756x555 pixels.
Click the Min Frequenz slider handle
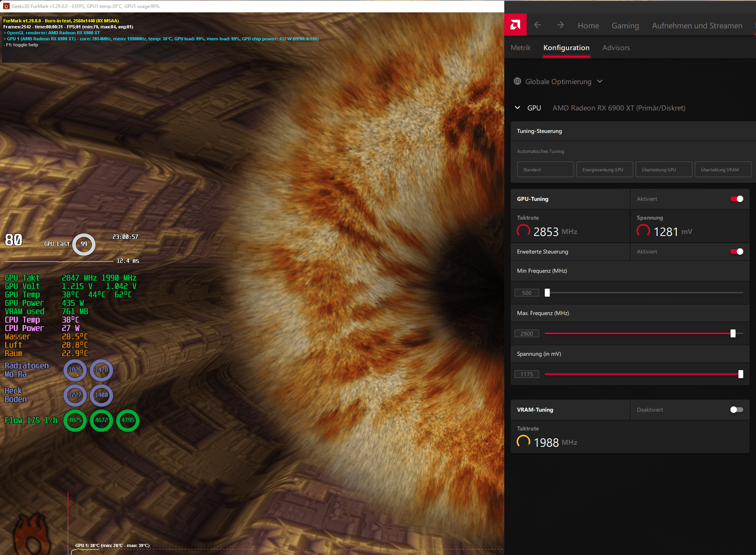click(547, 293)
